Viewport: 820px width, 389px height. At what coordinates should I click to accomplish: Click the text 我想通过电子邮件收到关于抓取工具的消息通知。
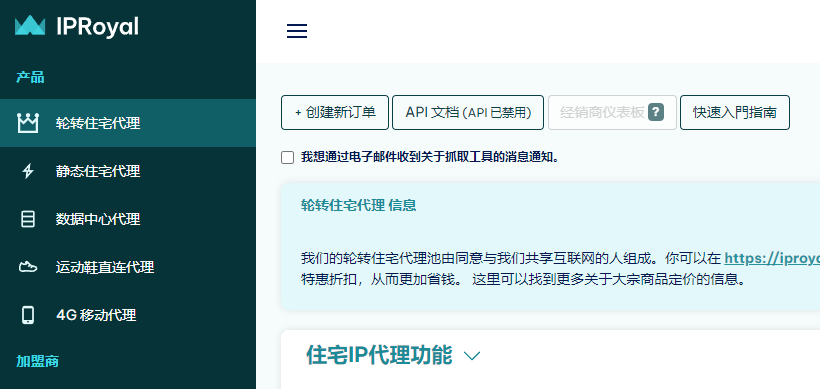coord(430,157)
